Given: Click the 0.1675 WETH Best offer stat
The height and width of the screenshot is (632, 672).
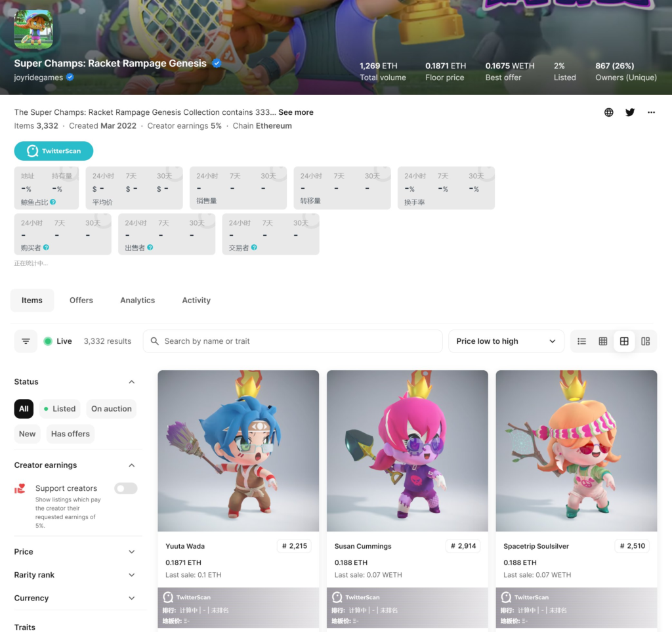Looking at the screenshot, I should tap(510, 72).
